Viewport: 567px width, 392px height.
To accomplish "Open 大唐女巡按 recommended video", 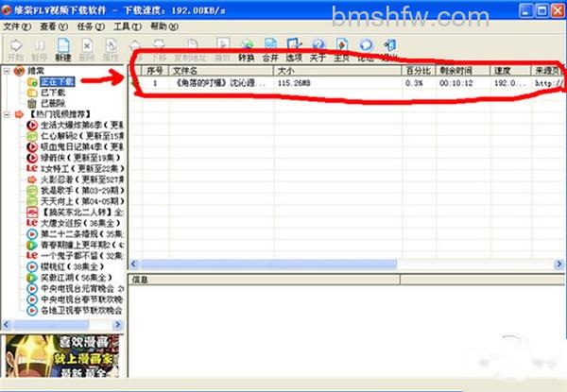I will click(x=80, y=223).
